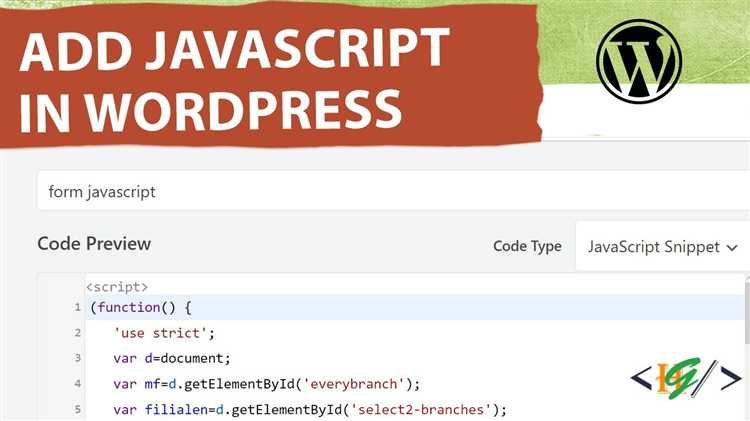The width and height of the screenshot is (750, 421).
Task: Click the code line containing 'everybranch'
Action: point(266,384)
